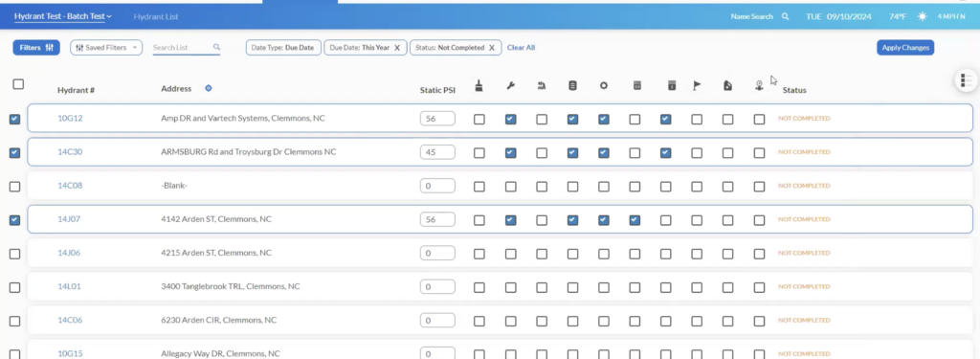Click the Clear All link
Image resolution: width=980 pixels, height=359 pixels.
click(x=521, y=48)
